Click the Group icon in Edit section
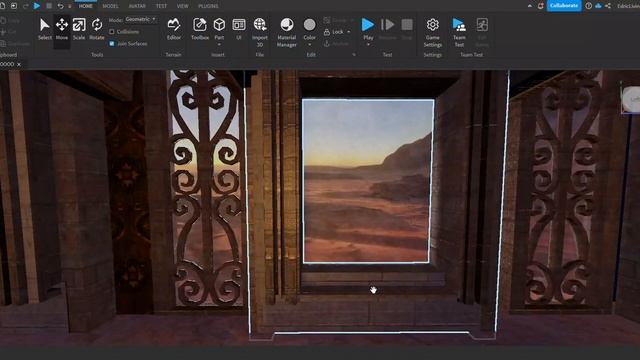 pos(327,20)
